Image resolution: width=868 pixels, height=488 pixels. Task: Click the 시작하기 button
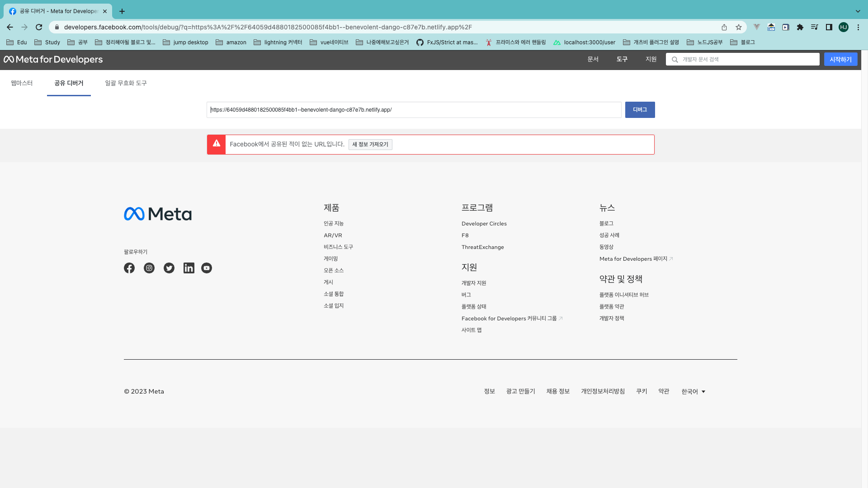tap(841, 59)
